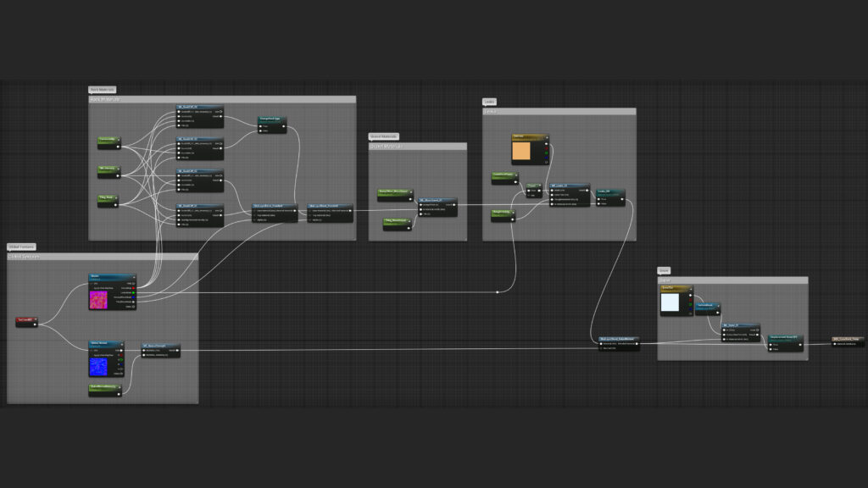Select the small blue node beside the white swatch
The image size is (868, 488).
[x=708, y=308]
